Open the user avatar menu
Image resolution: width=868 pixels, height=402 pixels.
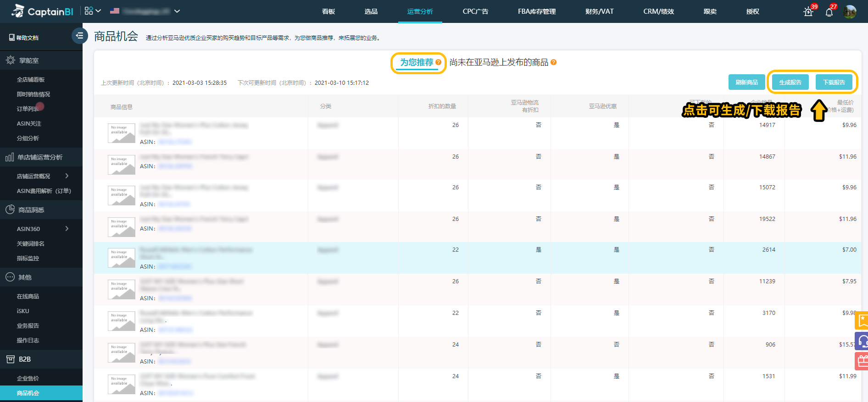click(x=850, y=12)
